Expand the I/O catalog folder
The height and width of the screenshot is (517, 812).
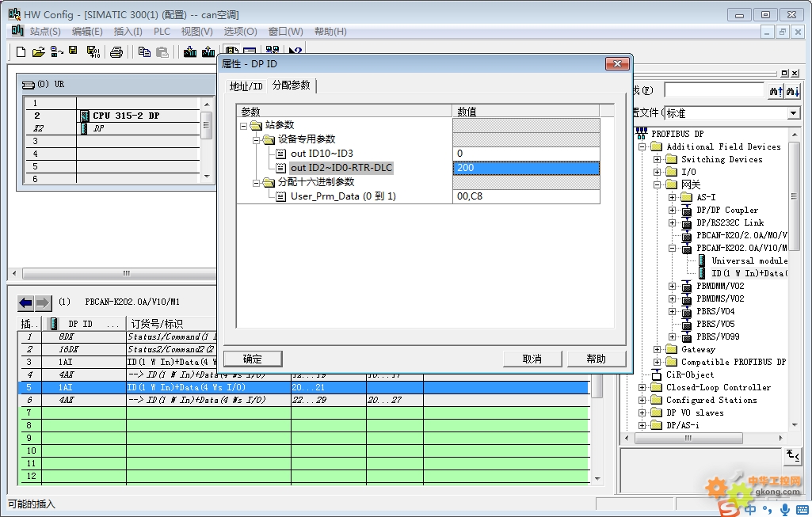(x=657, y=172)
